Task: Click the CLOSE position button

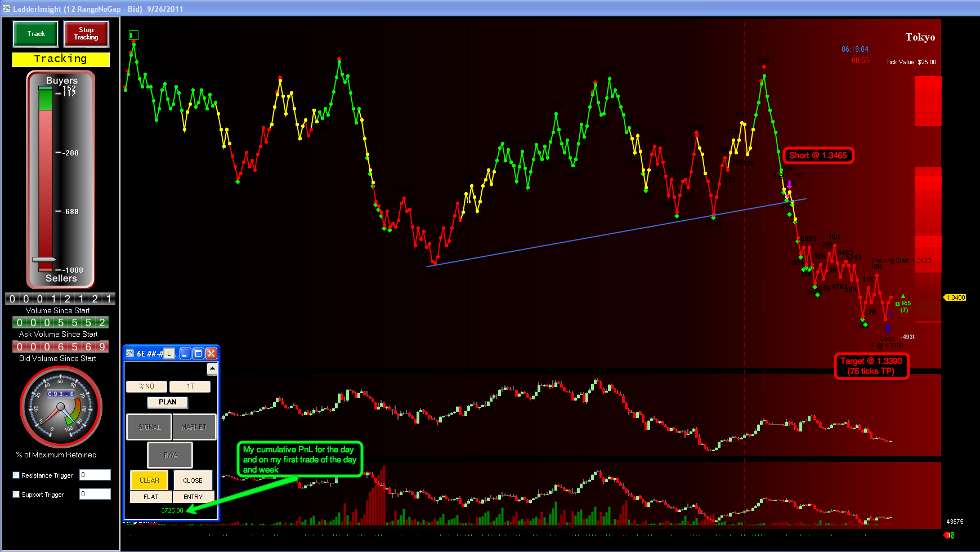Action: [x=193, y=480]
